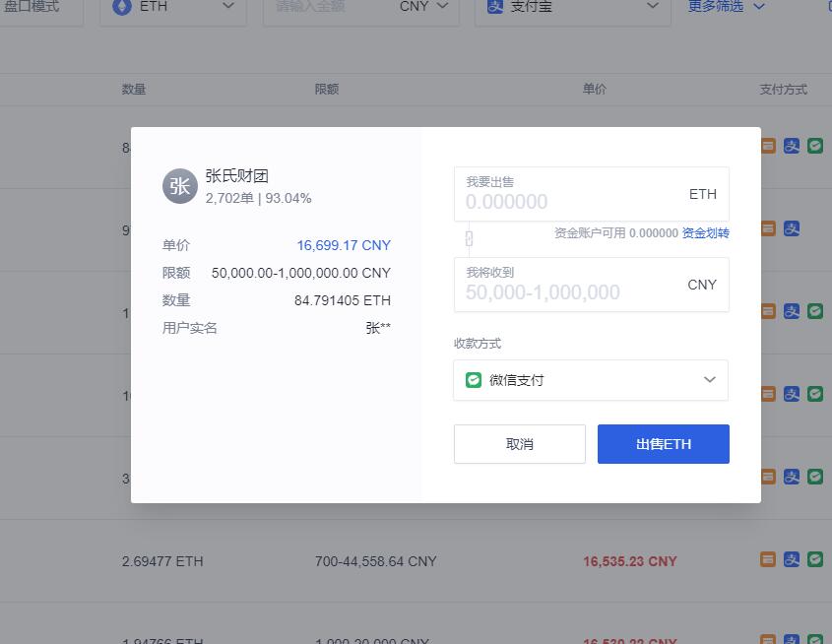832x644 pixels.
Task: Expand the 更多筛选 filter options
Action: tap(727, 6)
